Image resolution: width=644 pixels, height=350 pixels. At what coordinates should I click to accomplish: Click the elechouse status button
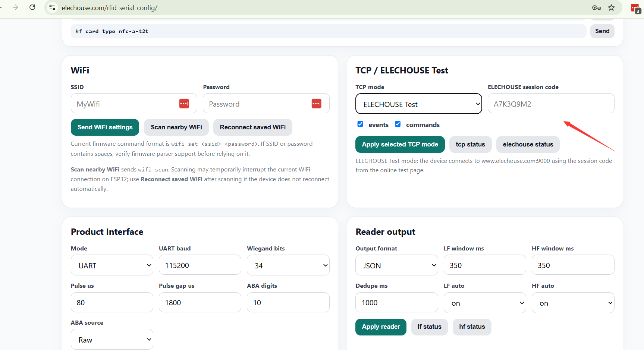tap(528, 144)
